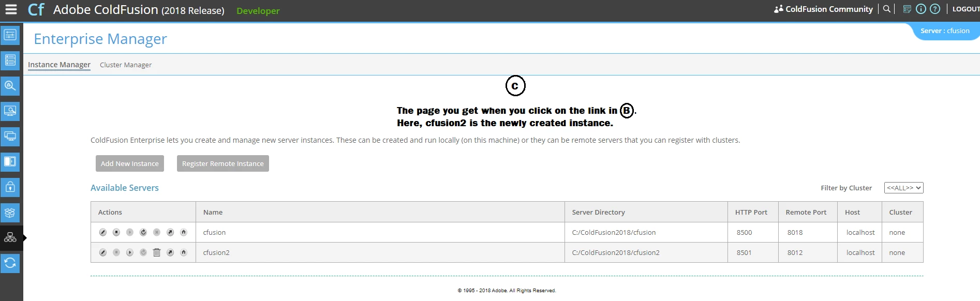980x301 pixels.
Task: Edit the cfusion instance with pencil icon
Action: click(103, 232)
